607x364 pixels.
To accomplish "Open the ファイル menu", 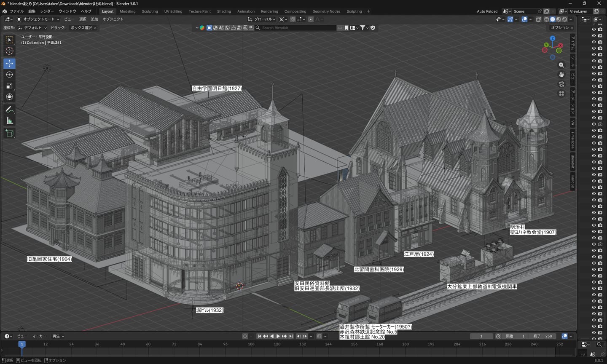I will [x=17, y=11].
